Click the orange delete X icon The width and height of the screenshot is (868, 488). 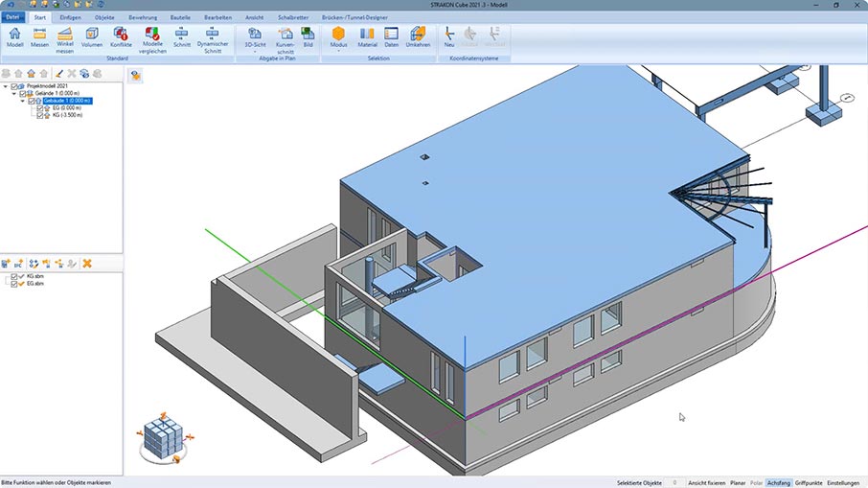[x=87, y=263]
